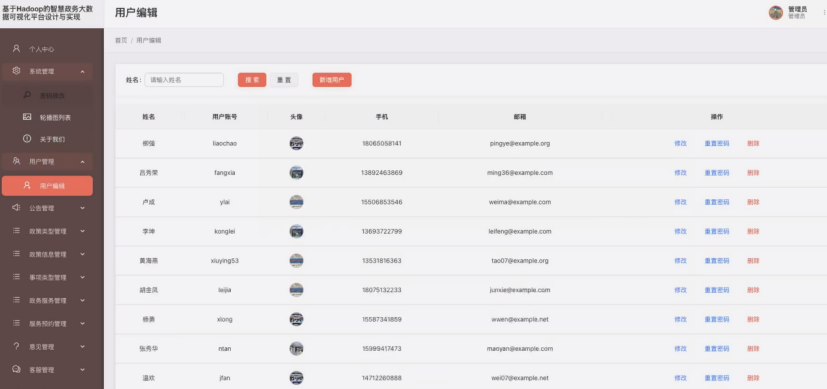The height and width of the screenshot is (389, 827).
Task: Click the list icon beside 政务服务管理
Action: click(16, 300)
